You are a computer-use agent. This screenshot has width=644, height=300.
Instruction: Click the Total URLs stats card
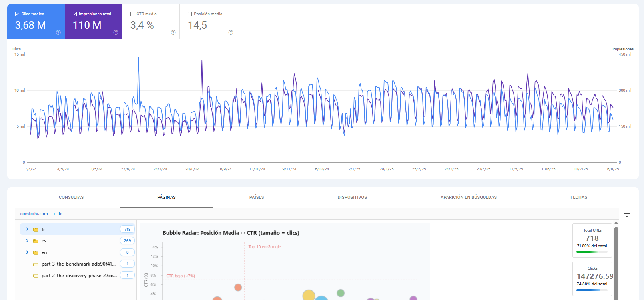(592, 240)
